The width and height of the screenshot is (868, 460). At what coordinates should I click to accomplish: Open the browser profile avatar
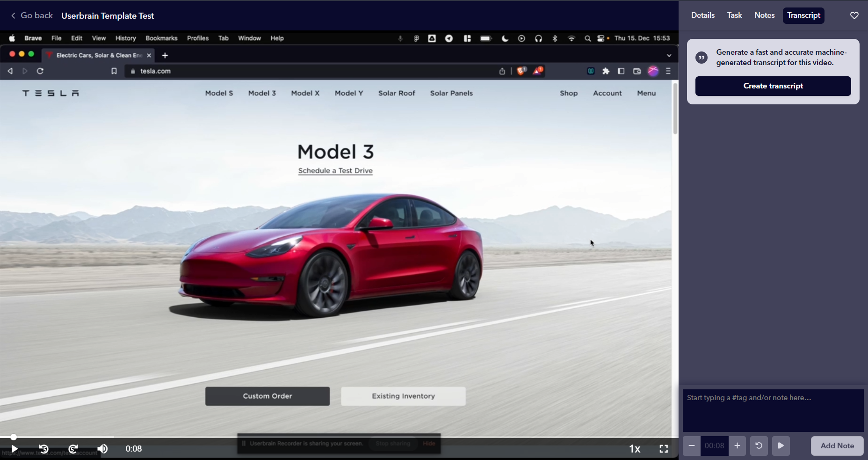[x=653, y=71]
